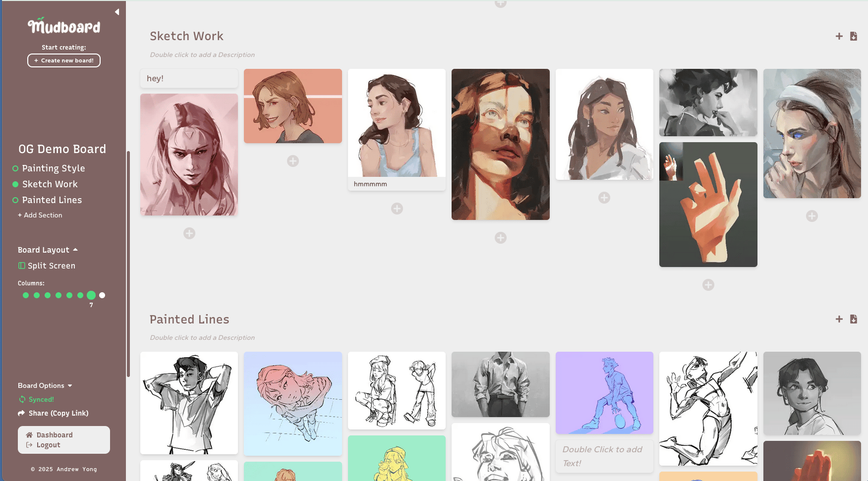Select the woman with white headband painting
Image resolution: width=868 pixels, height=481 pixels.
pos(812,133)
